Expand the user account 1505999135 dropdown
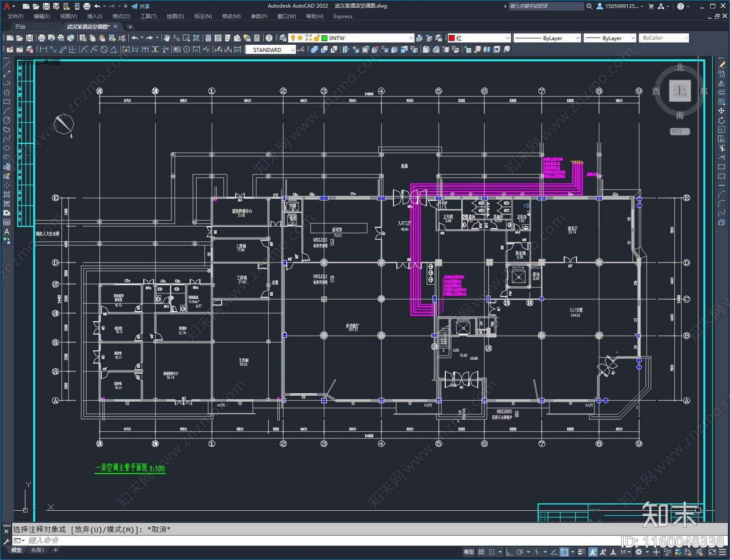 pyautogui.click(x=620, y=6)
